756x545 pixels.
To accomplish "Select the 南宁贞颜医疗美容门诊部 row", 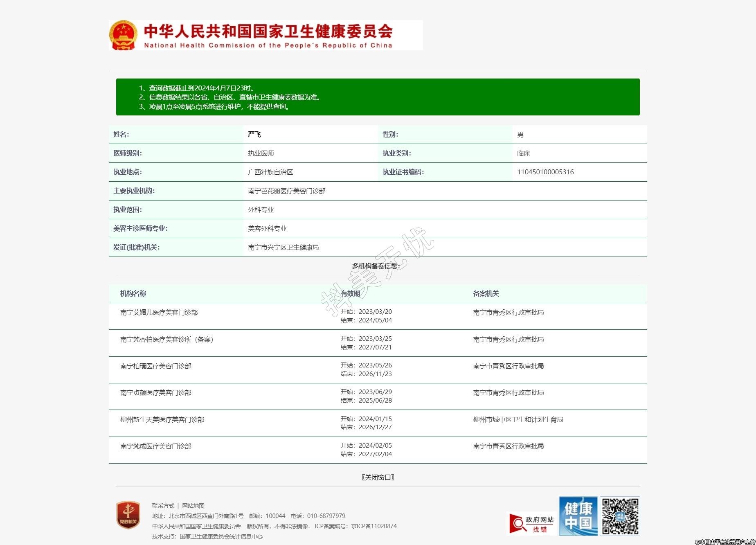I will pos(155,393).
